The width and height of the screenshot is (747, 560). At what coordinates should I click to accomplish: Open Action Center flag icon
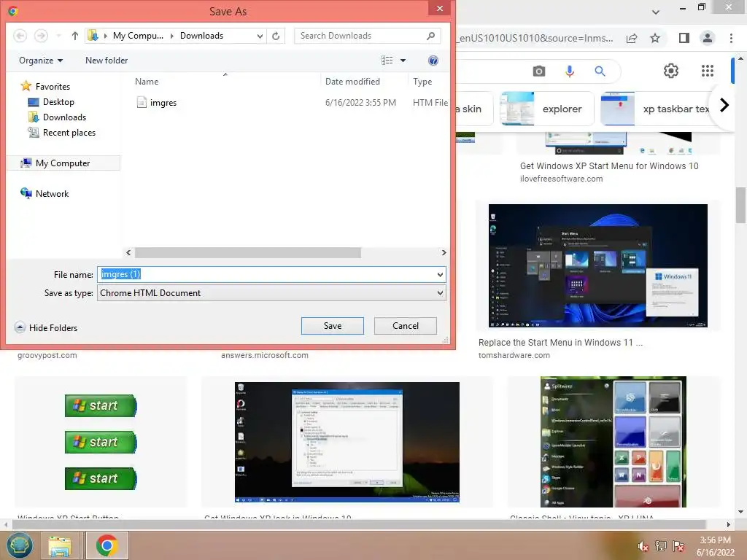(x=678, y=546)
